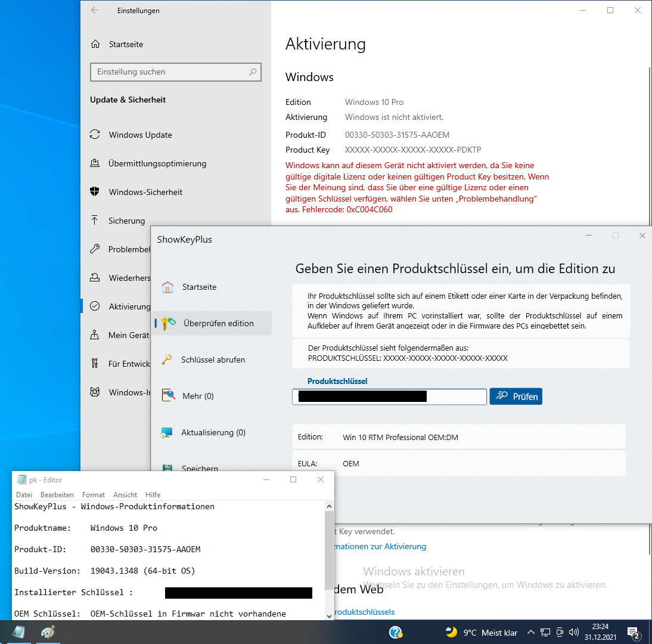
Task: Open Format menu in Editor
Action: point(94,495)
